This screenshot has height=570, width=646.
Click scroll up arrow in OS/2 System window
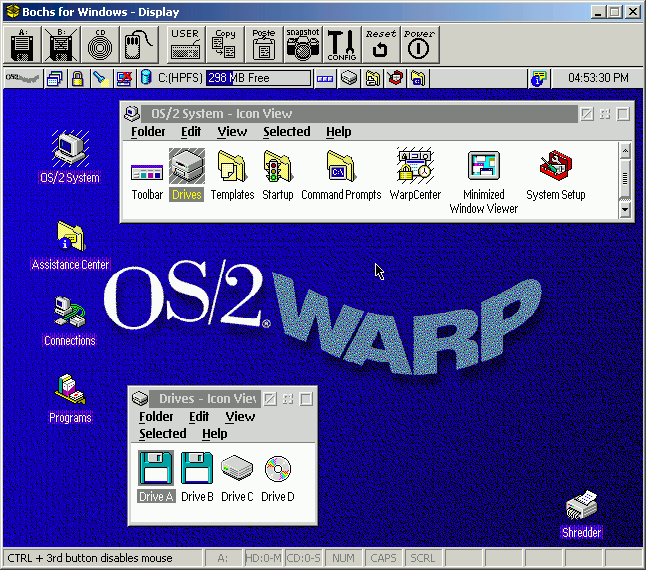point(625,151)
